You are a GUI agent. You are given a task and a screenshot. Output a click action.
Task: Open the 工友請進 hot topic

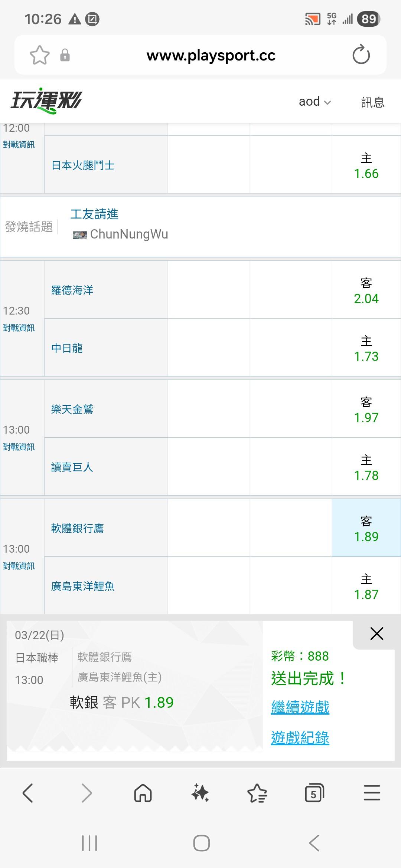coord(94,214)
